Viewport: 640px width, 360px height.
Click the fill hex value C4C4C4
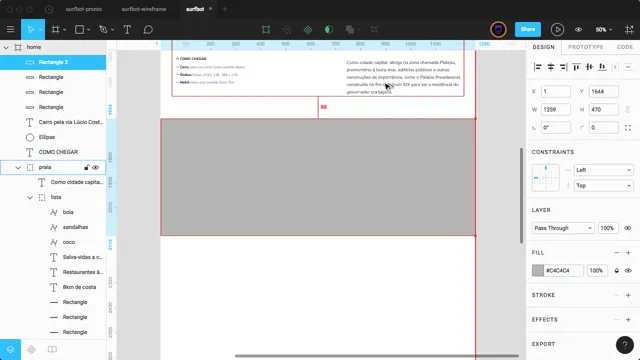click(x=558, y=271)
